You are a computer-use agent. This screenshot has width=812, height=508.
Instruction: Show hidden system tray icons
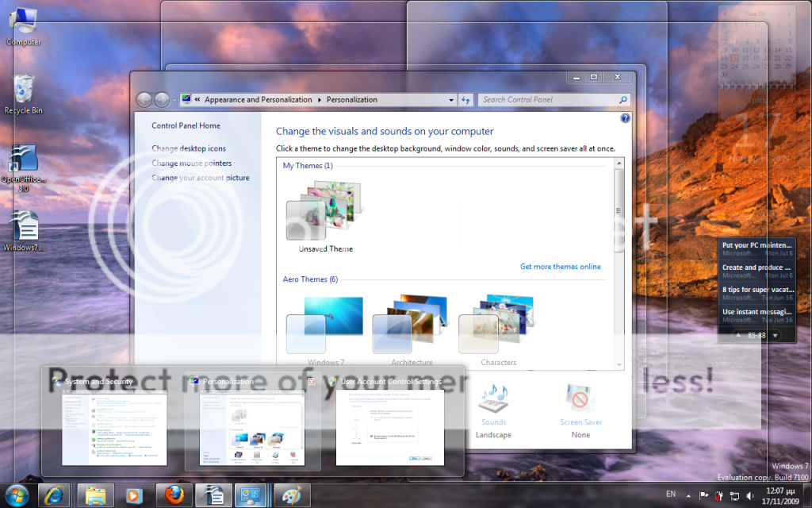click(x=687, y=495)
